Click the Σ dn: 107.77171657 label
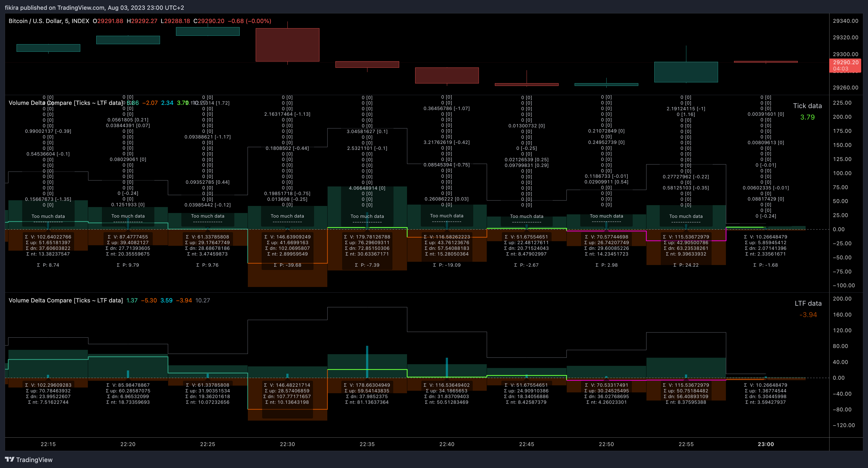This screenshot has height=468, width=868. point(287,396)
